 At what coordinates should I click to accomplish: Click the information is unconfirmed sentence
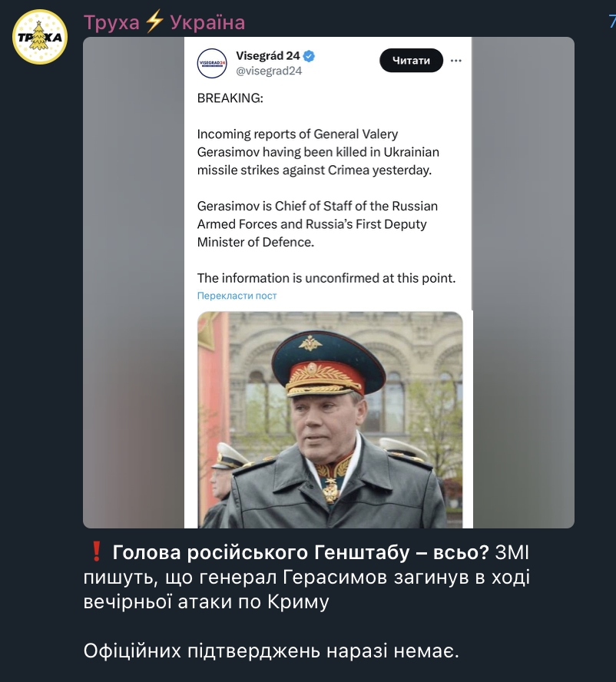pyautogui.click(x=326, y=277)
